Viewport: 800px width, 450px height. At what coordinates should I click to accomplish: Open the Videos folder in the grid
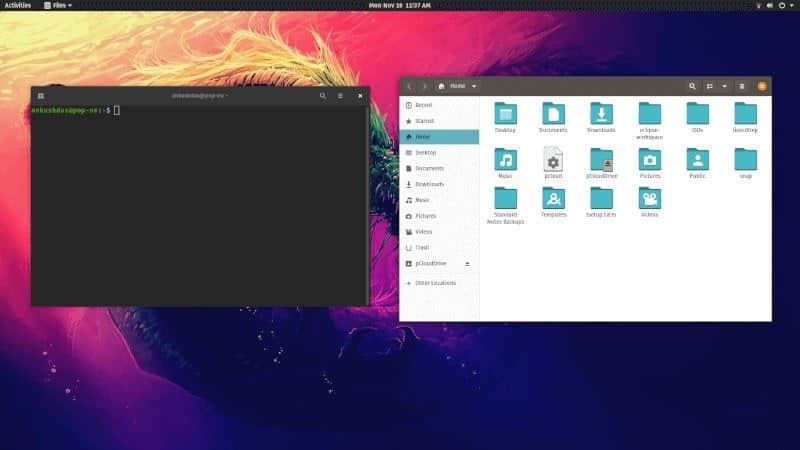(x=650, y=198)
